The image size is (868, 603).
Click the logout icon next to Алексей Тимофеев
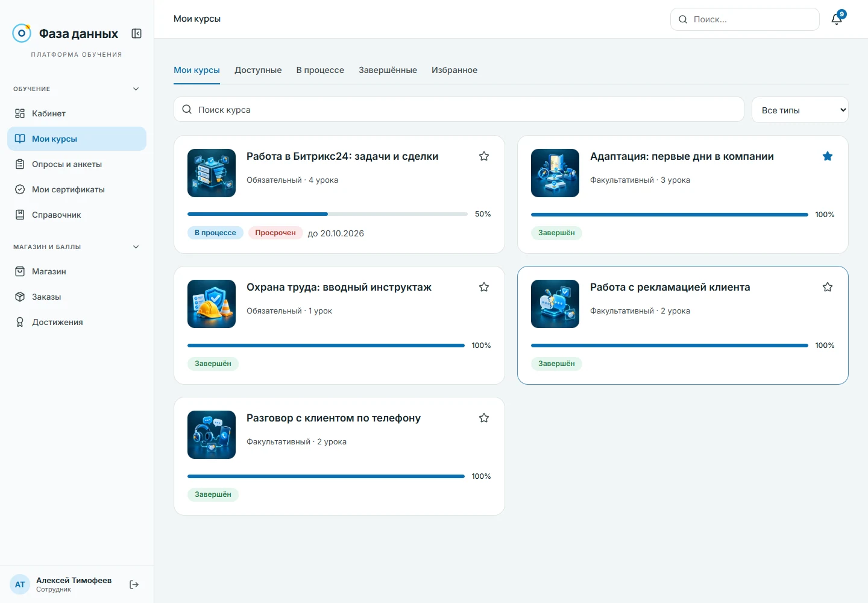coord(134,584)
